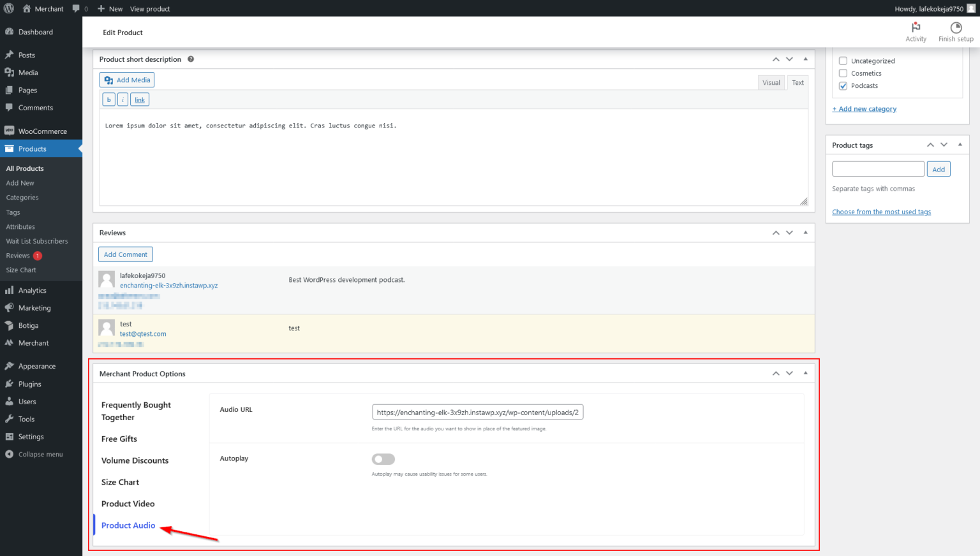This screenshot has width=980, height=556.
Task: Open Posts via its pin icon
Action: pos(9,55)
